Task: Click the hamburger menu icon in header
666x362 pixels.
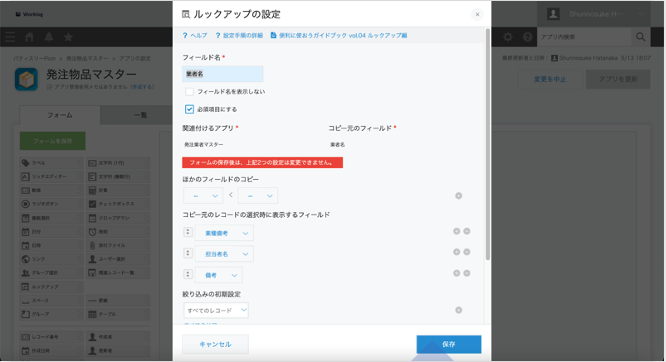Action: click(x=10, y=37)
